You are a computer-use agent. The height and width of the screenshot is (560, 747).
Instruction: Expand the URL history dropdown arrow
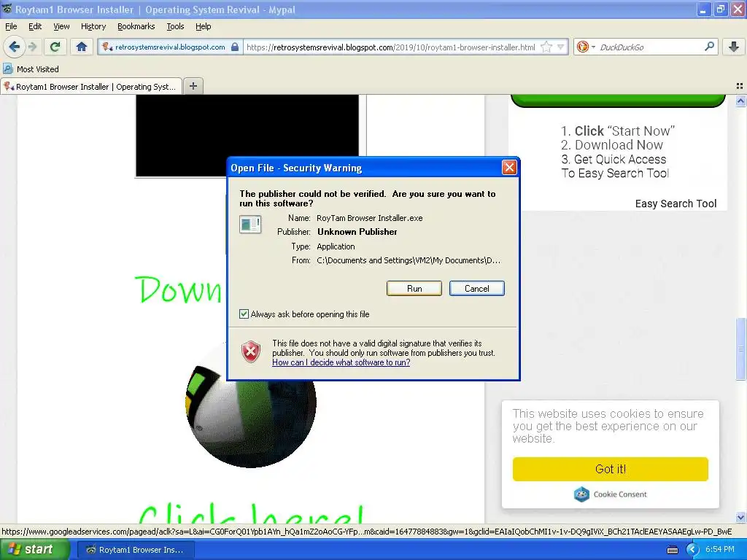coord(561,47)
